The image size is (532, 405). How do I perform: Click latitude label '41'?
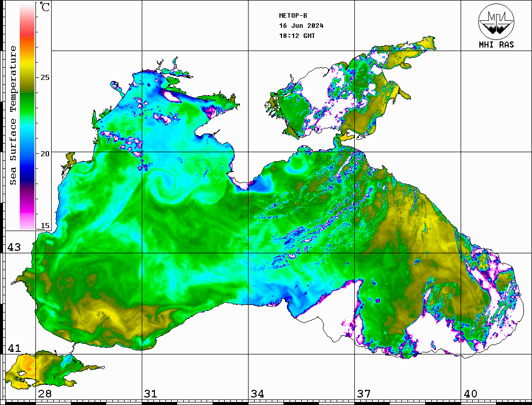pyautogui.click(x=14, y=348)
